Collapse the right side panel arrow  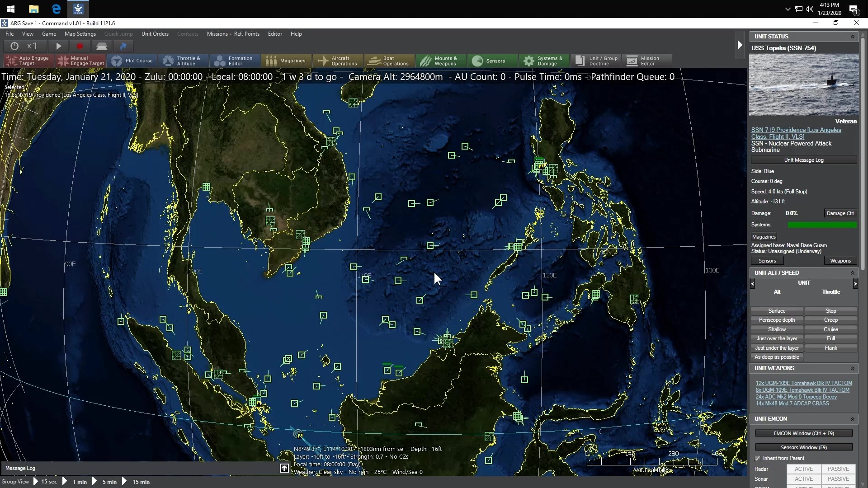pos(740,45)
